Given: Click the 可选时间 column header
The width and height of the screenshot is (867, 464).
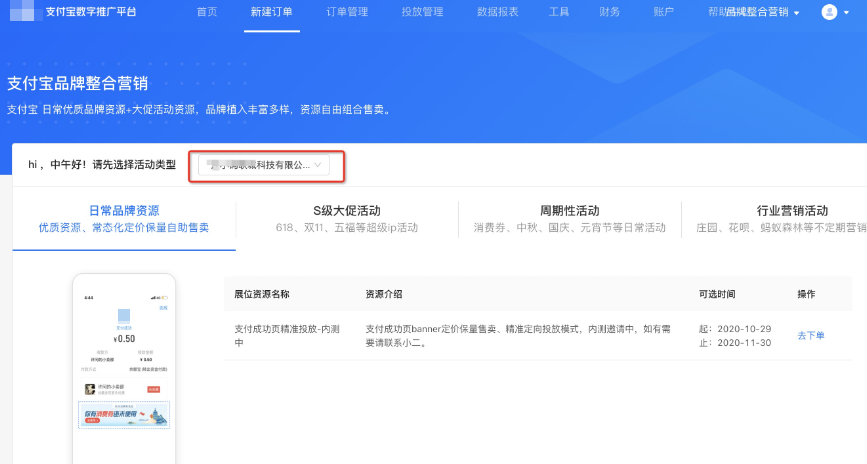Looking at the screenshot, I should click(x=717, y=294).
